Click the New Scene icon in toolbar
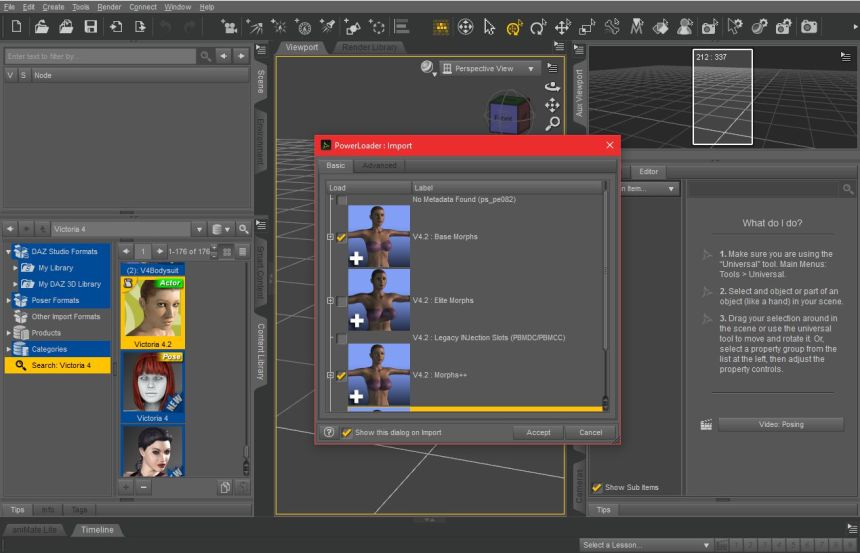860x553 pixels. point(15,27)
